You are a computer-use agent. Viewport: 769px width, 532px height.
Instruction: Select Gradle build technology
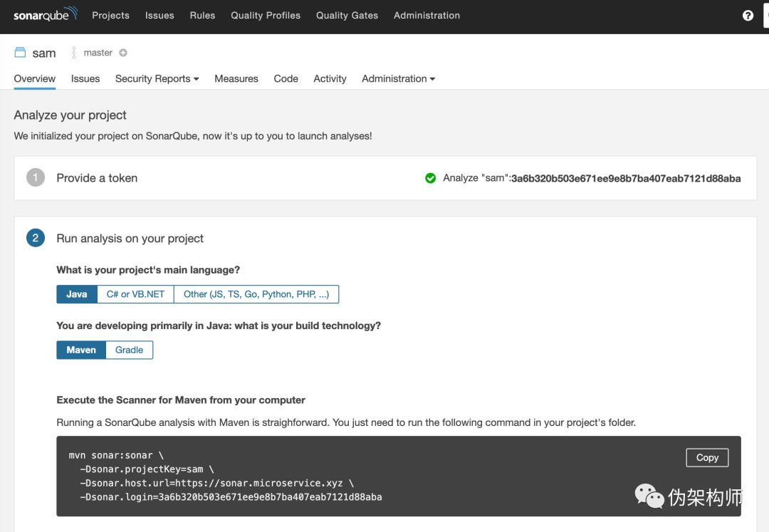(x=129, y=350)
